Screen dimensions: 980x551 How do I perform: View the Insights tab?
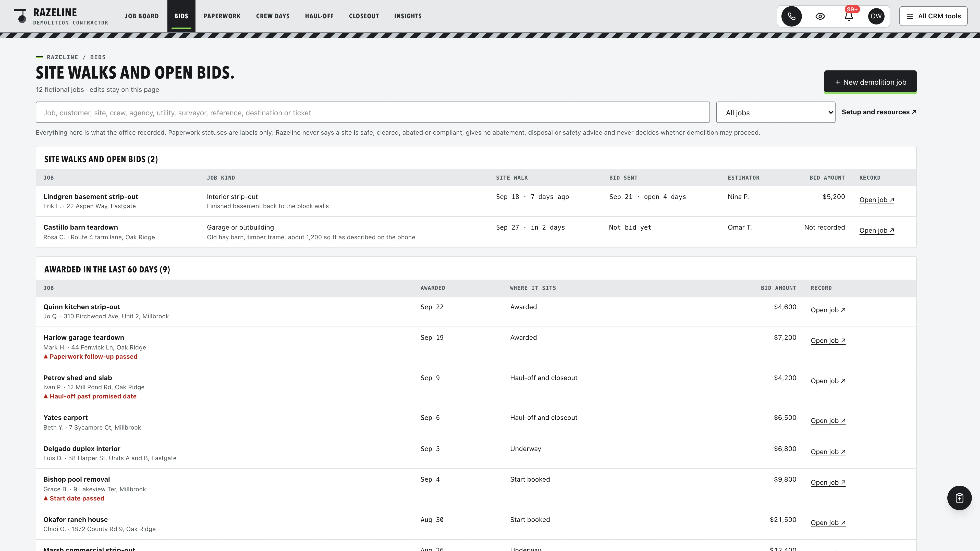click(408, 16)
